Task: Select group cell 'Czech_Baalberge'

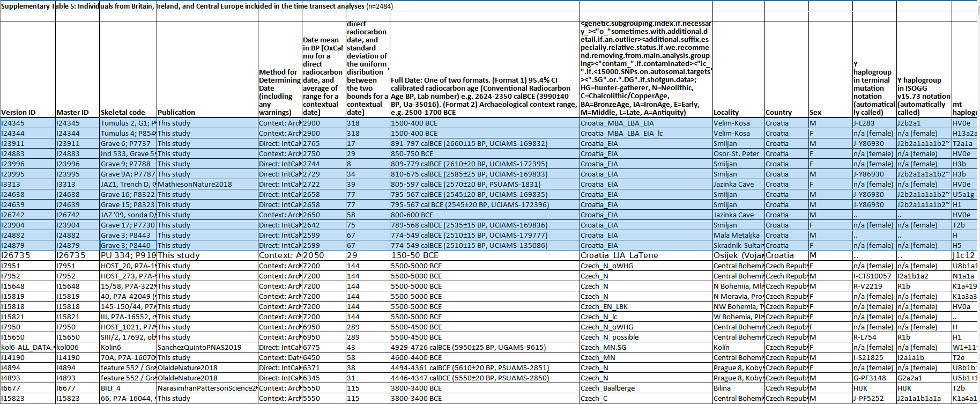Action: [x=646, y=388]
